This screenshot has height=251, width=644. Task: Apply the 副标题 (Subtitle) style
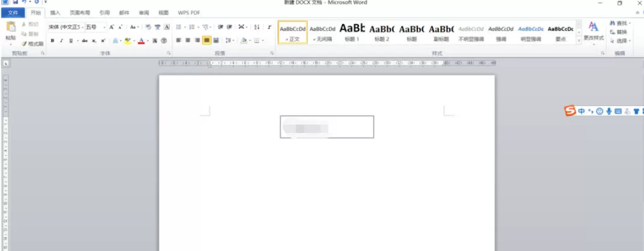[441, 33]
